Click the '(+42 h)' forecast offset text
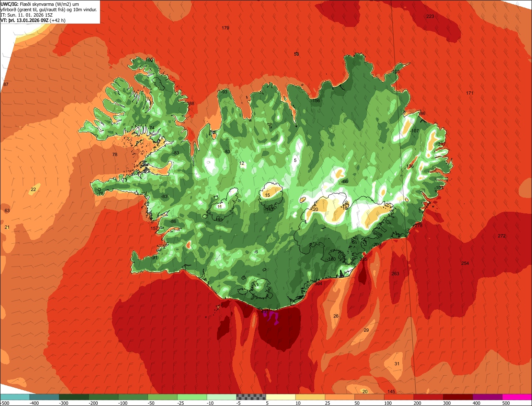This screenshot has height=406, width=532. pos(58,20)
